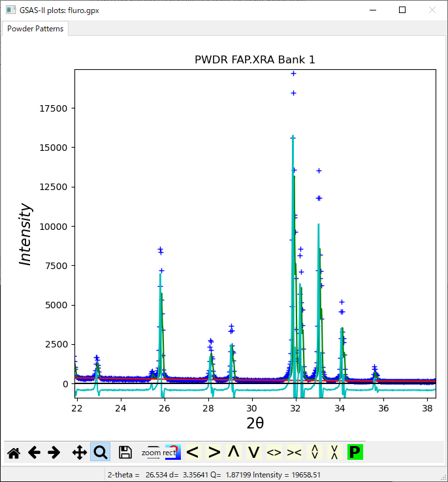This screenshot has height=482, width=448.
Task: Maximize the GSAS-II plots window
Action: (x=402, y=10)
